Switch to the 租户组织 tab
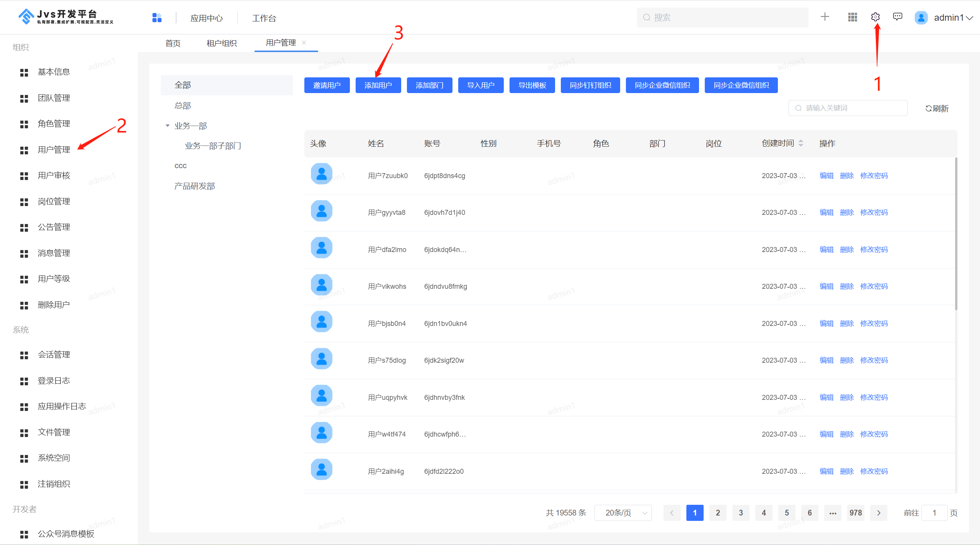The height and width of the screenshot is (545, 980). coord(221,43)
